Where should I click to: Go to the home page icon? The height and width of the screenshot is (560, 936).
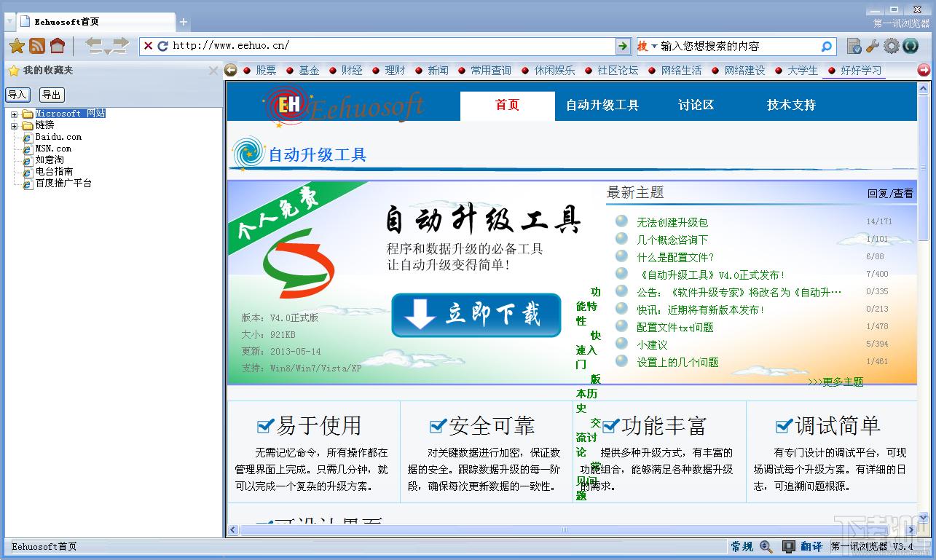pos(58,46)
